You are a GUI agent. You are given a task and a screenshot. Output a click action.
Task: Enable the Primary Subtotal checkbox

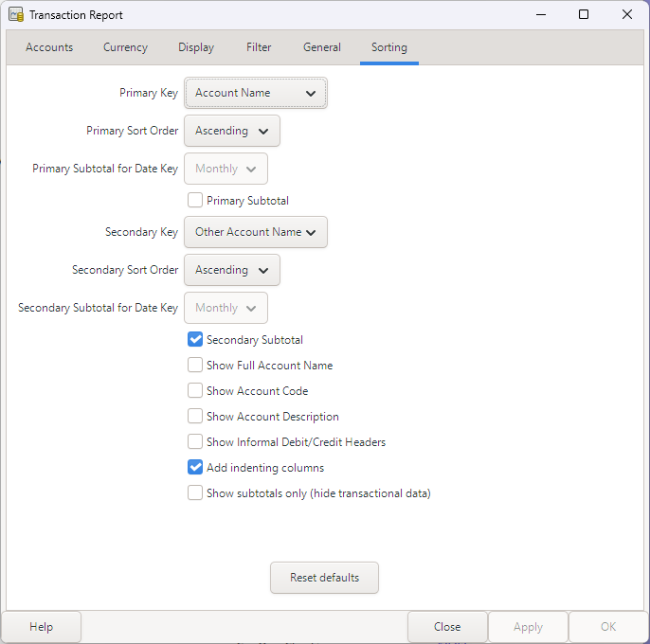tap(195, 201)
